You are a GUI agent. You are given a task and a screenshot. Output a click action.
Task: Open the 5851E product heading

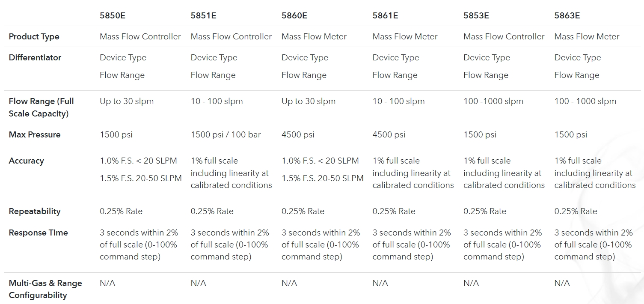pos(203,15)
